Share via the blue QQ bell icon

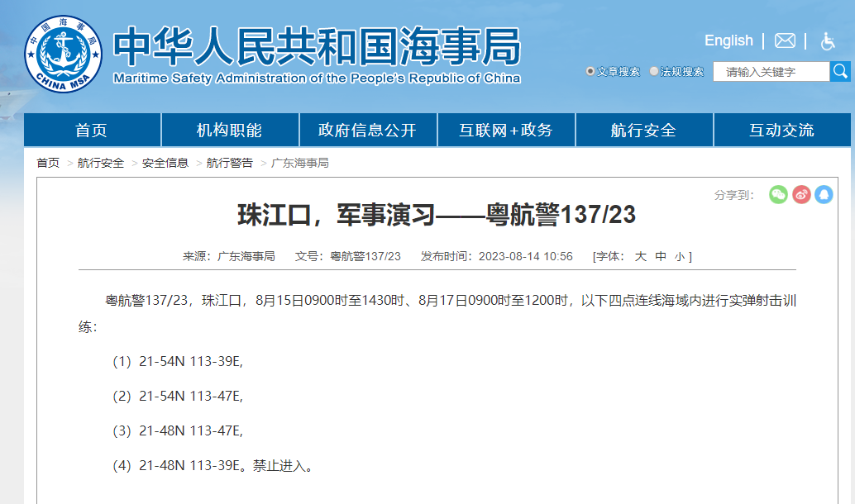click(x=824, y=194)
